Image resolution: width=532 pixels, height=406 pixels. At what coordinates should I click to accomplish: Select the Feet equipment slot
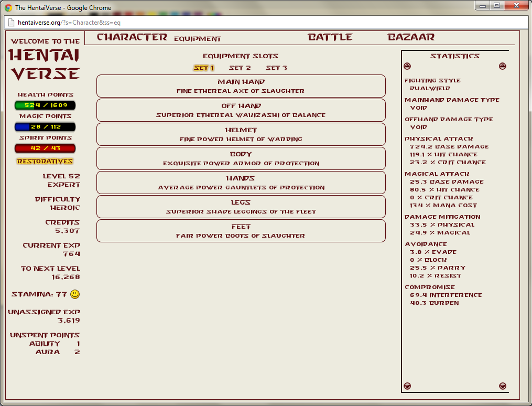241,231
